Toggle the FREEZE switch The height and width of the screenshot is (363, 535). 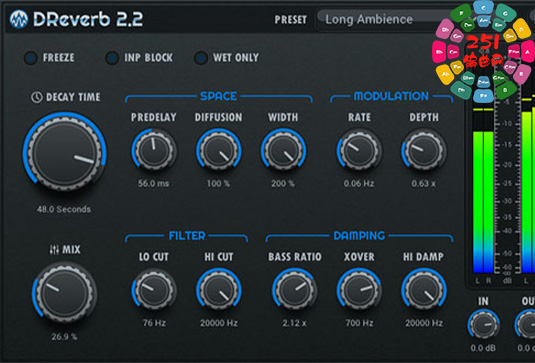31,58
